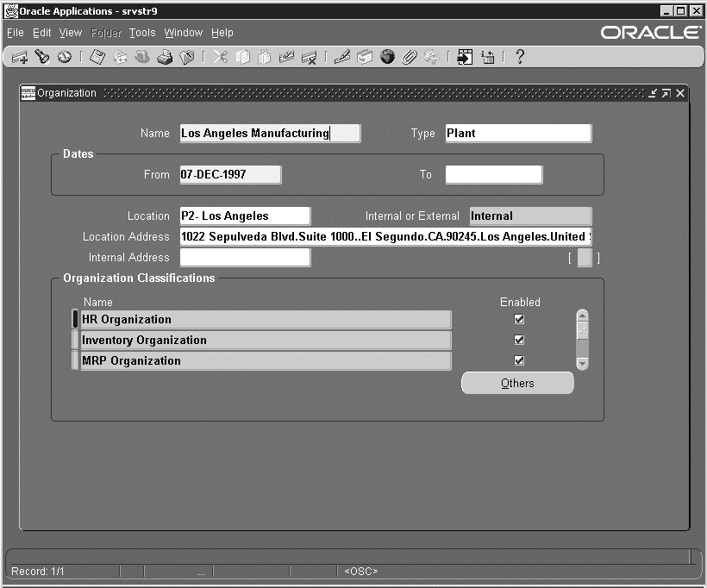The height and width of the screenshot is (588, 707).
Task: Open the Window menu
Action: (183, 33)
